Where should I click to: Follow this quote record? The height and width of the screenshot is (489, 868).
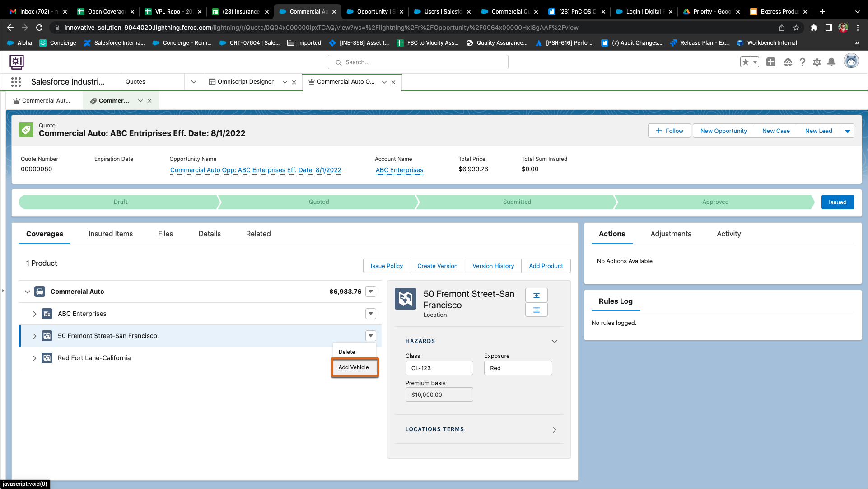click(x=669, y=131)
